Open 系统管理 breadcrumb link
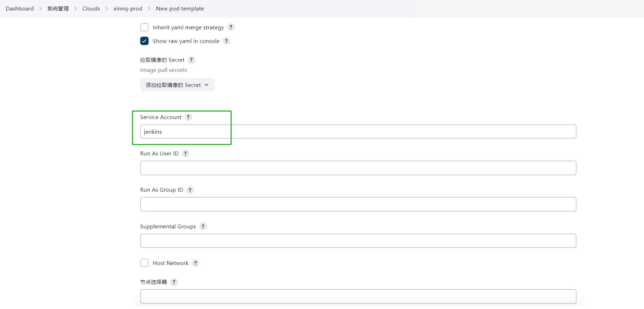Screen dimensions: 644x309 tap(58, 8)
